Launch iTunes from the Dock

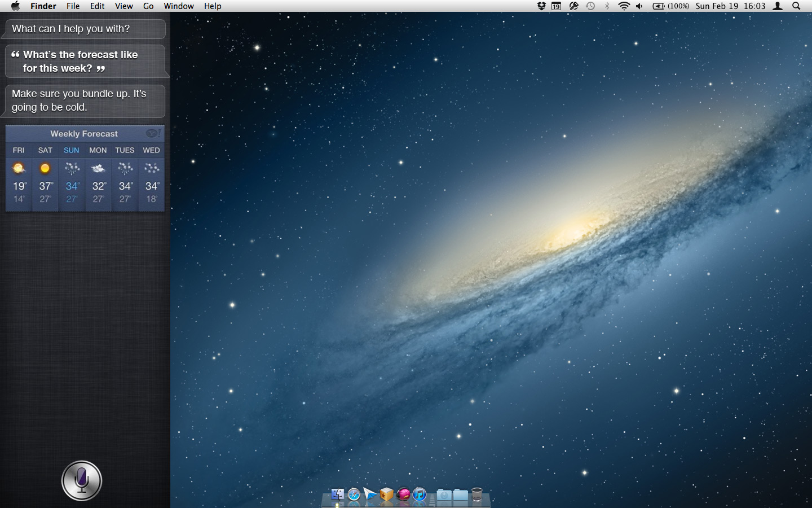pyautogui.click(x=419, y=494)
